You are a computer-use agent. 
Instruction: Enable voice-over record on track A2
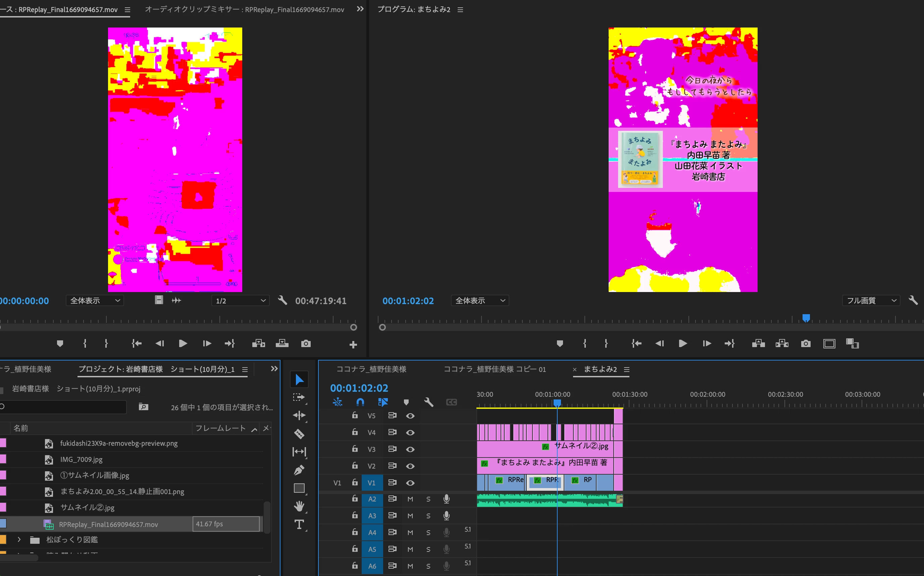(447, 499)
